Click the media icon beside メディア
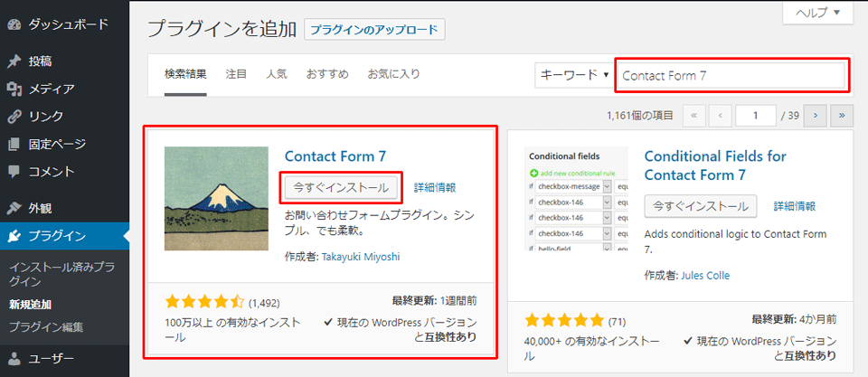The width and height of the screenshot is (868, 377). click(14, 90)
